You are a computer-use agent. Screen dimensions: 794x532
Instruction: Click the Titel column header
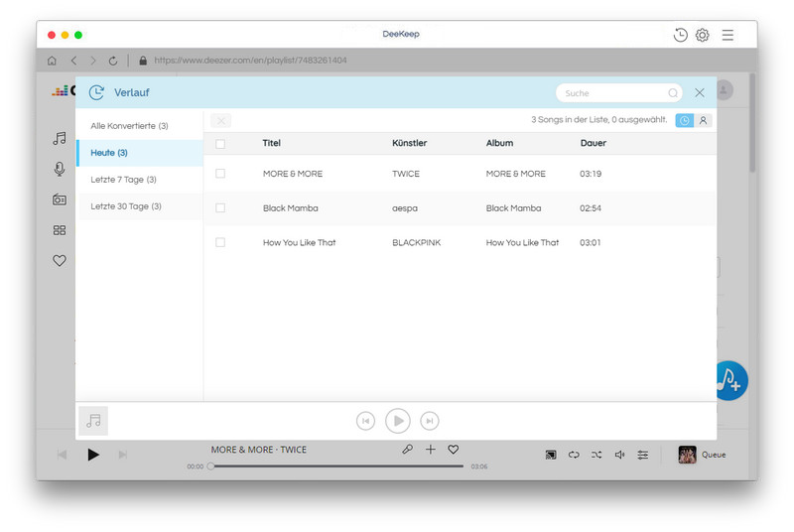[271, 143]
